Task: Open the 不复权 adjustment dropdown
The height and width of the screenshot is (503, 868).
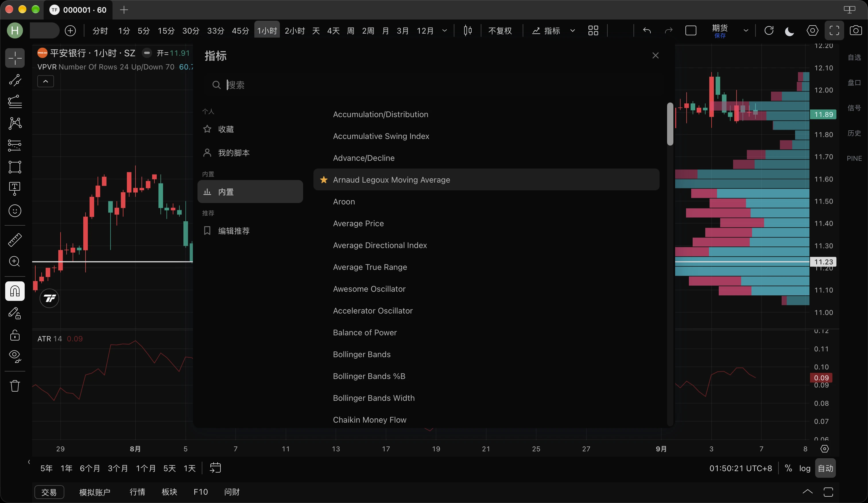Action: click(x=500, y=31)
